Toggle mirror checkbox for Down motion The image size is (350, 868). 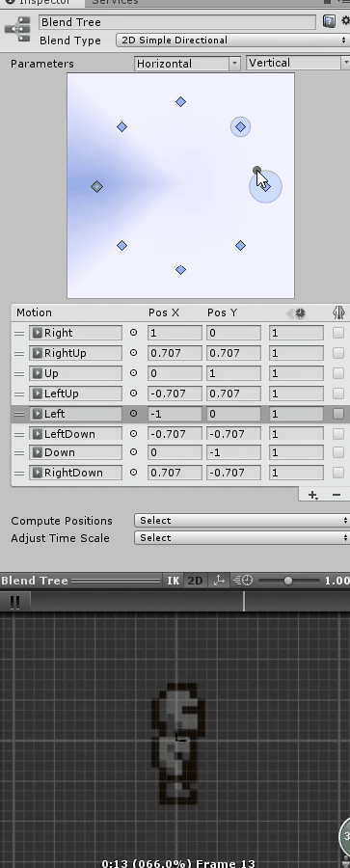tap(337, 452)
